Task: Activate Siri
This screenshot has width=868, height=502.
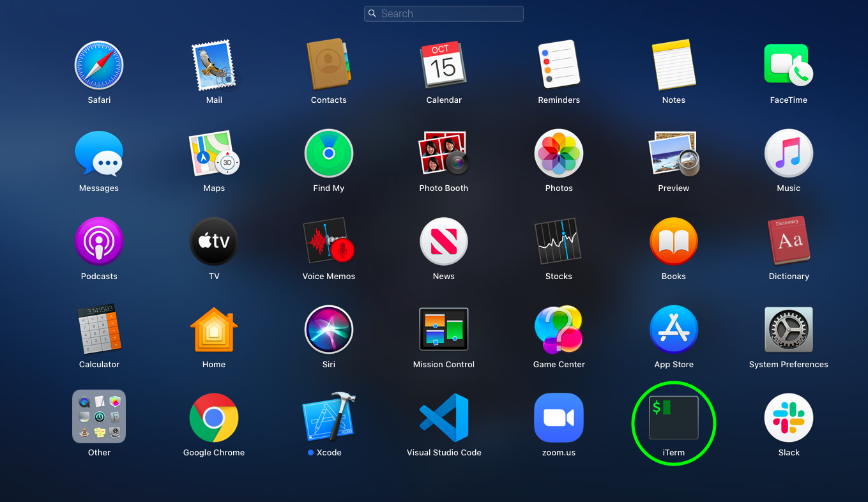Action: 329,330
